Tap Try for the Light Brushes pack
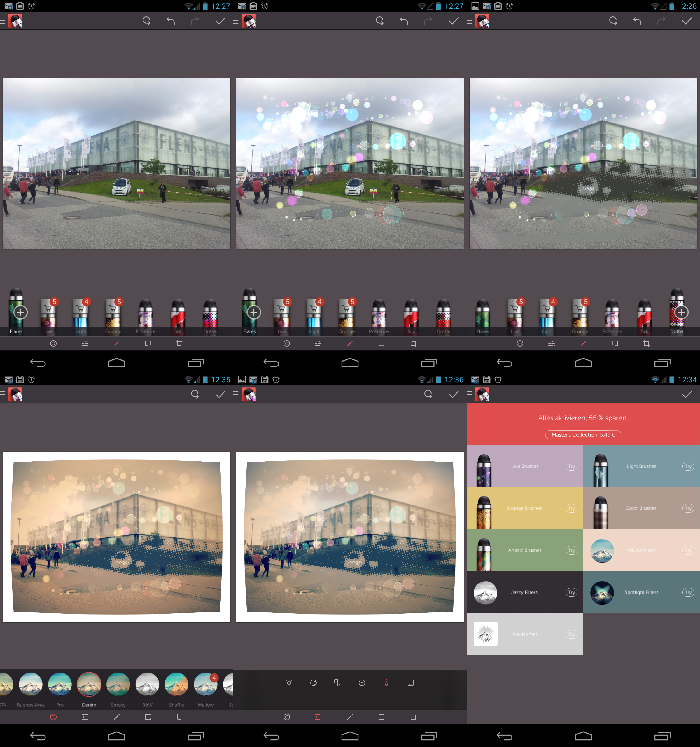The image size is (700, 747). tap(688, 466)
